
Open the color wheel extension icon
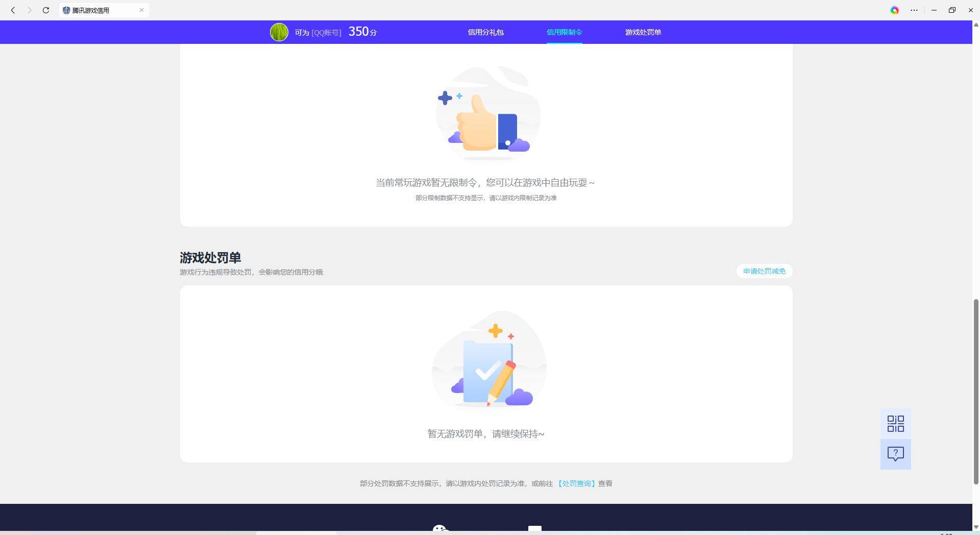pos(895,10)
